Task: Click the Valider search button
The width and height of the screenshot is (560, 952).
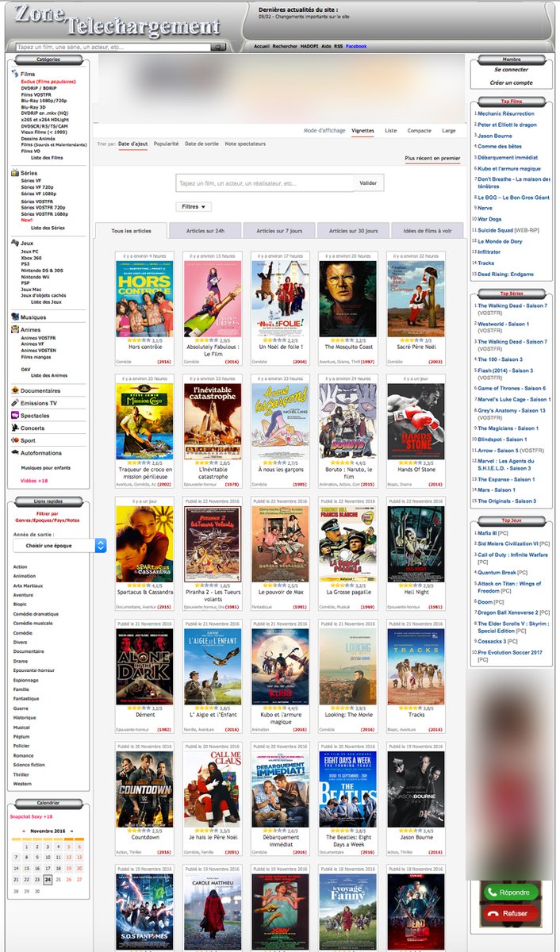Action: click(368, 183)
